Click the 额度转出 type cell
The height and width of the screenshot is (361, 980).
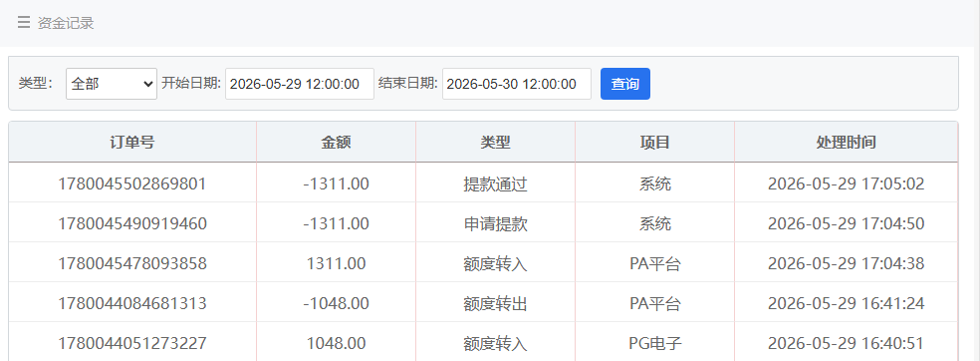click(496, 304)
